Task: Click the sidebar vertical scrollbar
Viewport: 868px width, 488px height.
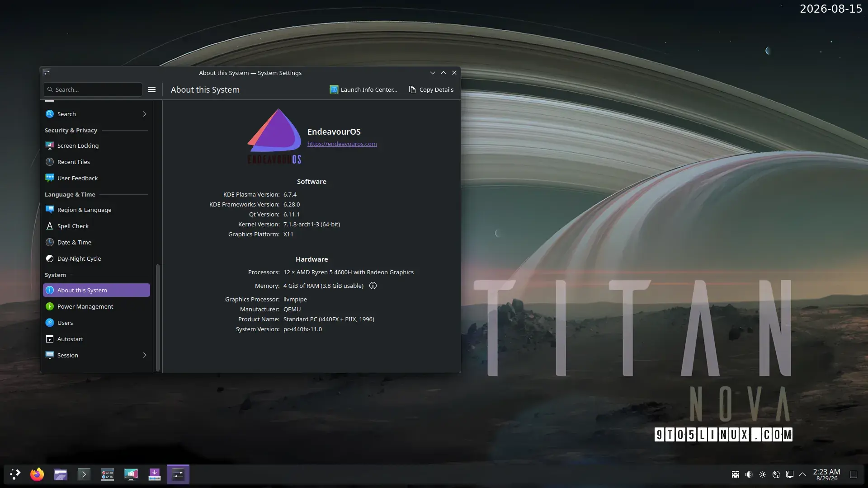Action: (x=158, y=318)
